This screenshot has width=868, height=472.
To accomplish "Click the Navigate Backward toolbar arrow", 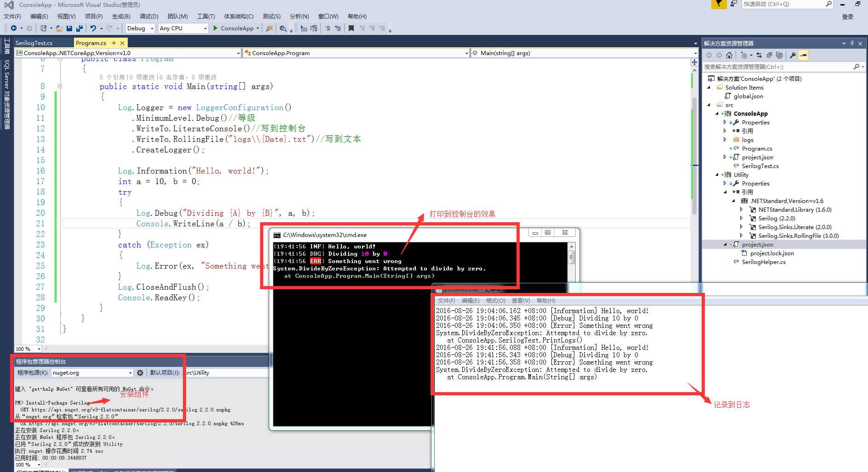I will tap(14, 28).
